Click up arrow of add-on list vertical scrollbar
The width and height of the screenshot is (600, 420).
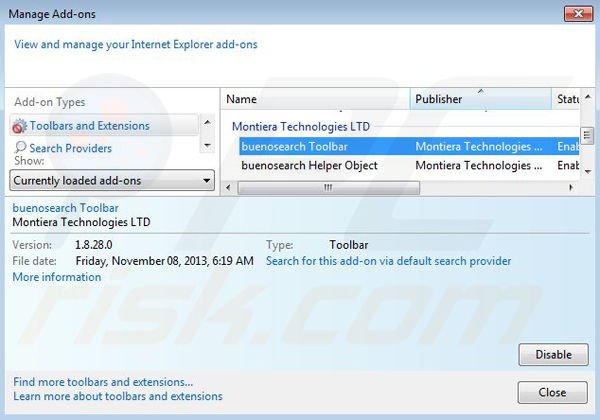point(588,97)
